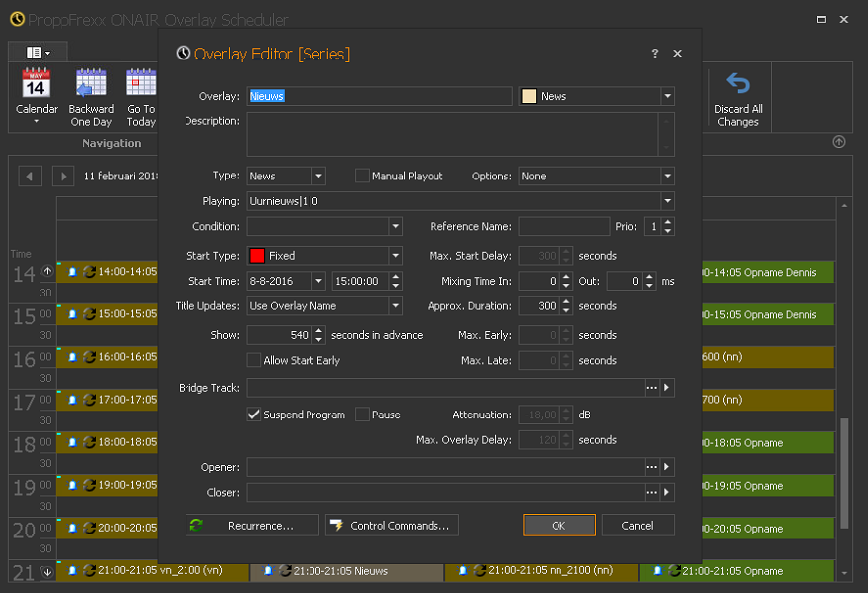Viewport: 868px width, 593px height.
Task: Click the Discard All Changes icon
Action: click(x=737, y=83)
